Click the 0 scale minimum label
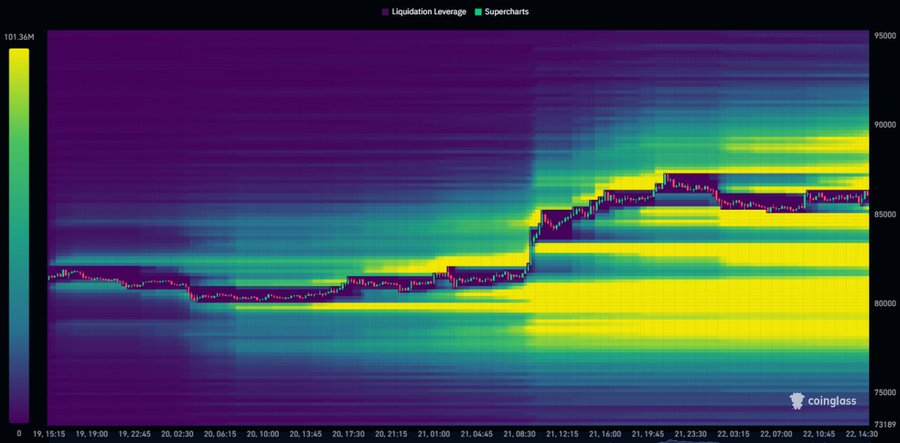900x443 pixels. click(x=19, y=433)
